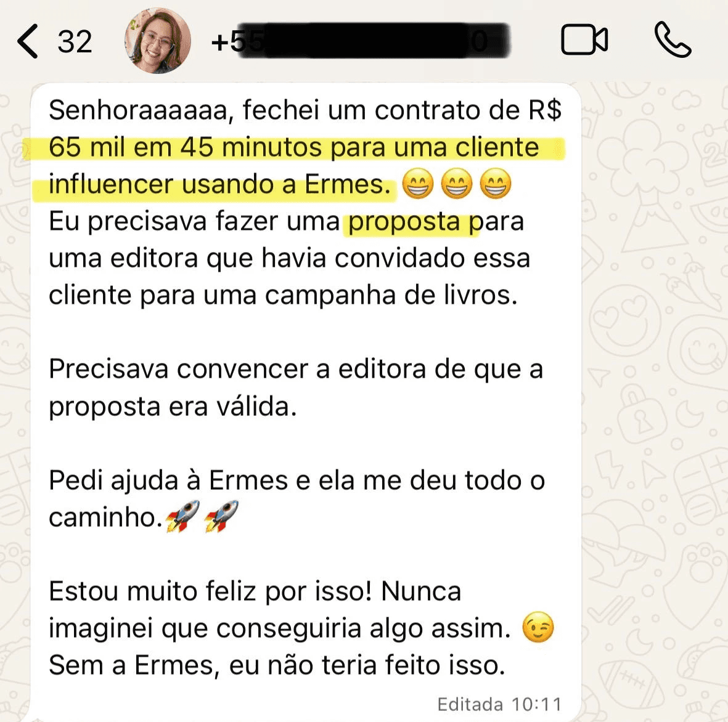
Task: Tap the second rocket emoji
Action: pos(221,516)
